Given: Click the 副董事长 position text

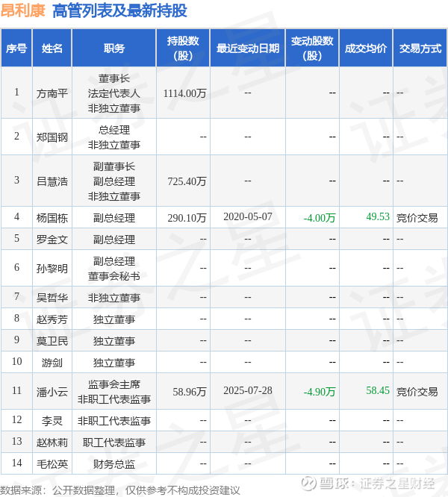Looking at the screenshot, I should point(114,166).
